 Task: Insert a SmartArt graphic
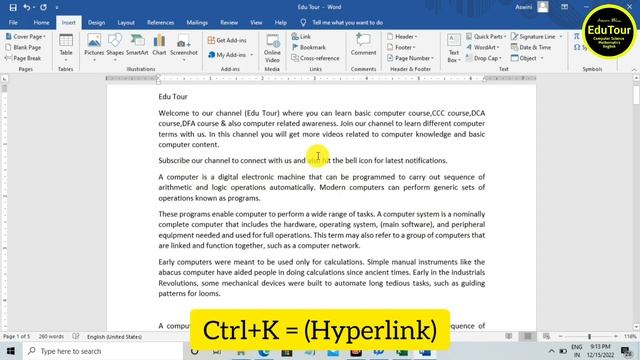[137, 45]
